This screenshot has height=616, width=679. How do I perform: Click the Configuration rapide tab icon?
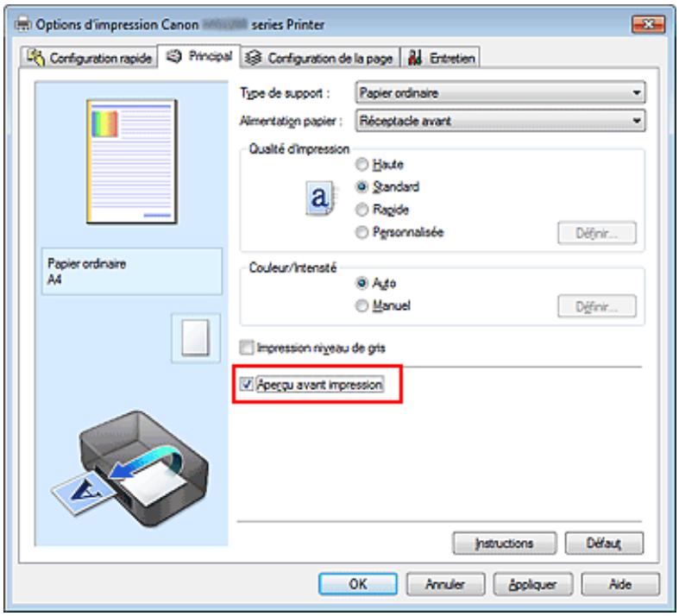35,57
